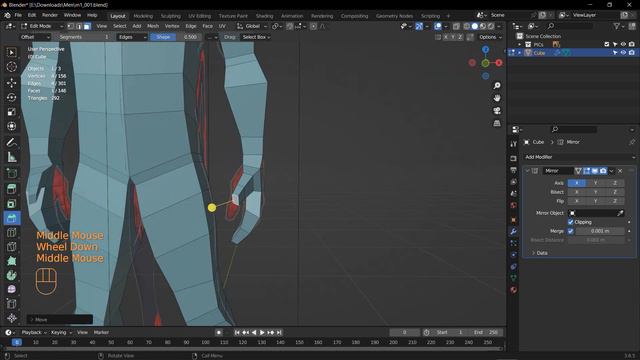Image resolution: width=640 pixels, height=360 pixels.
Task: Open the Offset width type dropdown
Action: click(x=35, y=37)
